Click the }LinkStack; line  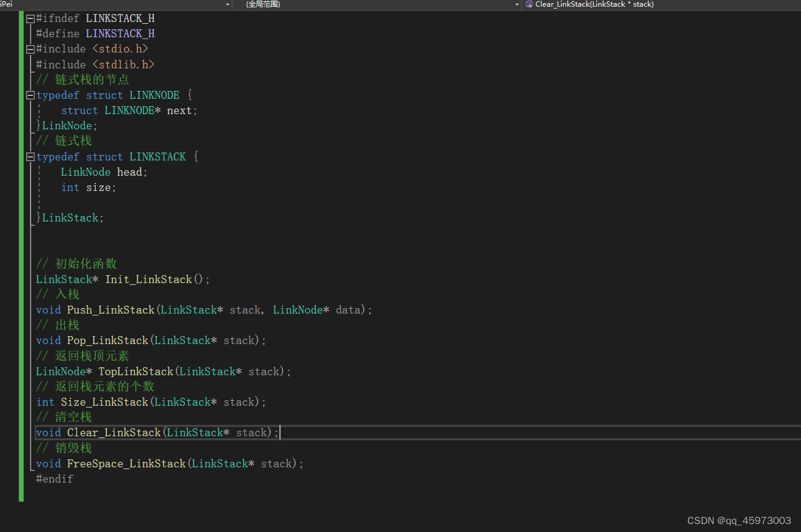[70, 218]
